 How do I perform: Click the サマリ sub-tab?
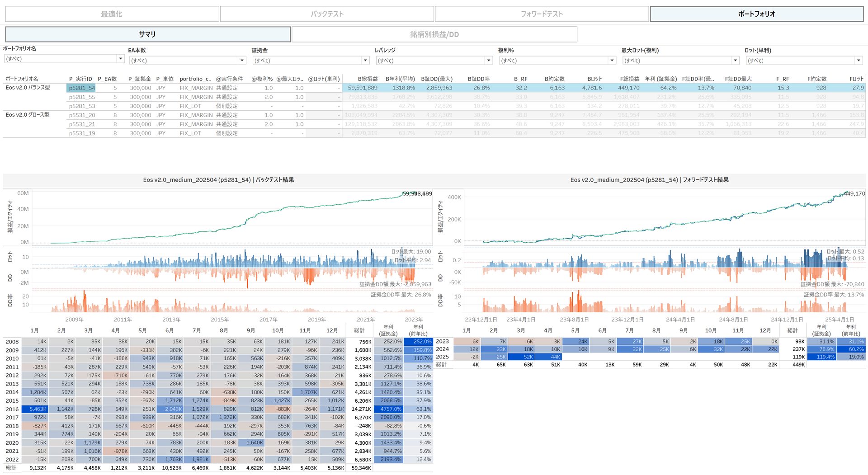pos(147,34)
